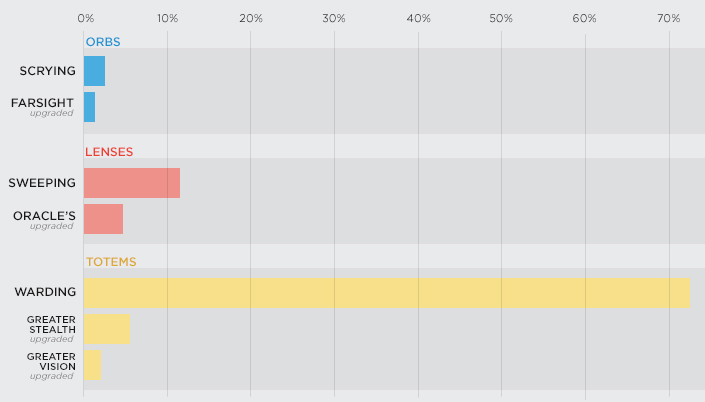Select the red Oracle's bar

coord(103,219)
